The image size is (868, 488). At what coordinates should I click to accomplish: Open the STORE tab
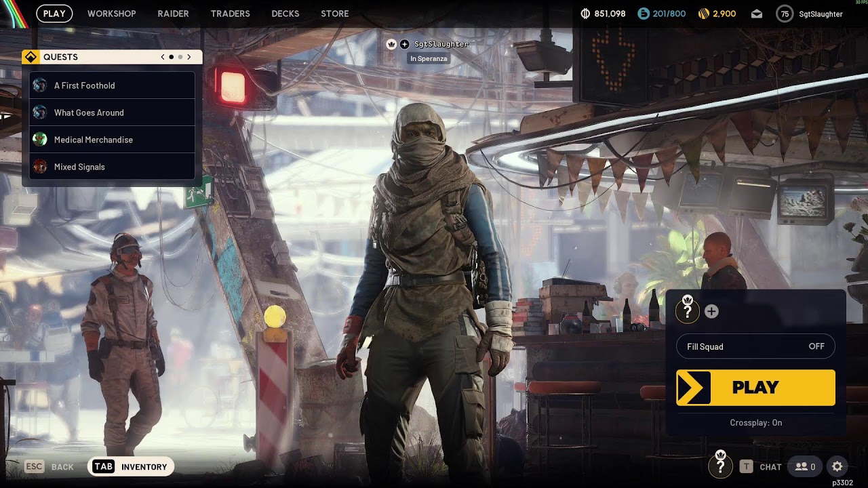click(x=335, y=14)
